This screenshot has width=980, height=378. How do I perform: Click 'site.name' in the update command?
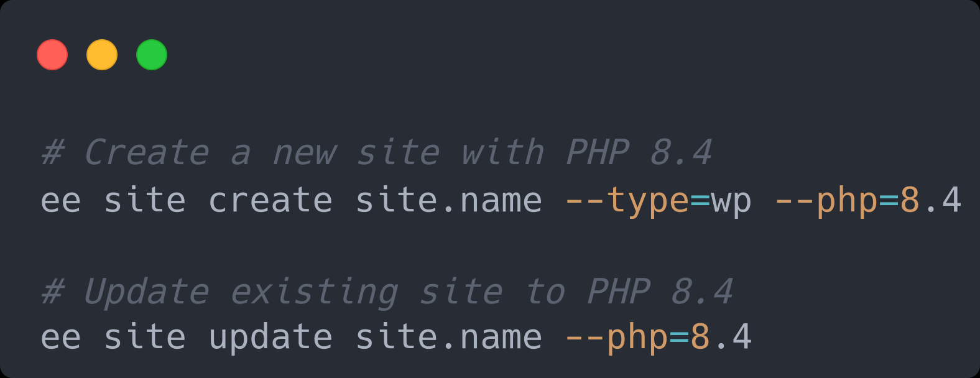click(x=448, y=337)
